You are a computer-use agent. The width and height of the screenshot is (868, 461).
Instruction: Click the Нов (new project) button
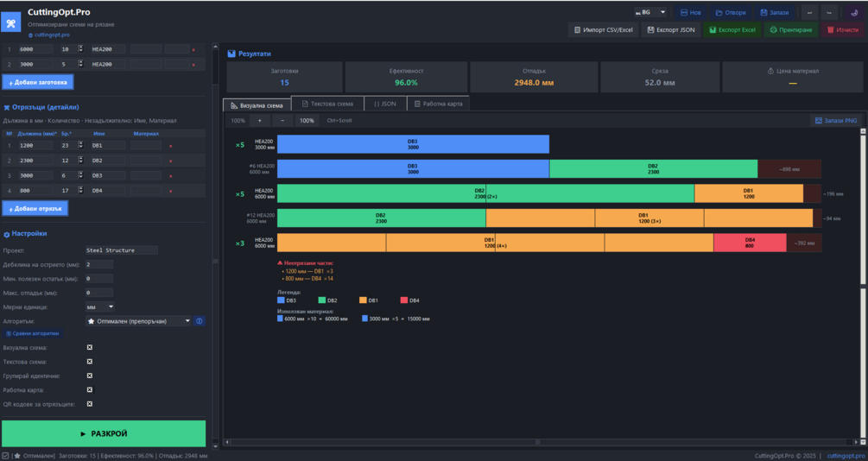[x=690, y=13]
